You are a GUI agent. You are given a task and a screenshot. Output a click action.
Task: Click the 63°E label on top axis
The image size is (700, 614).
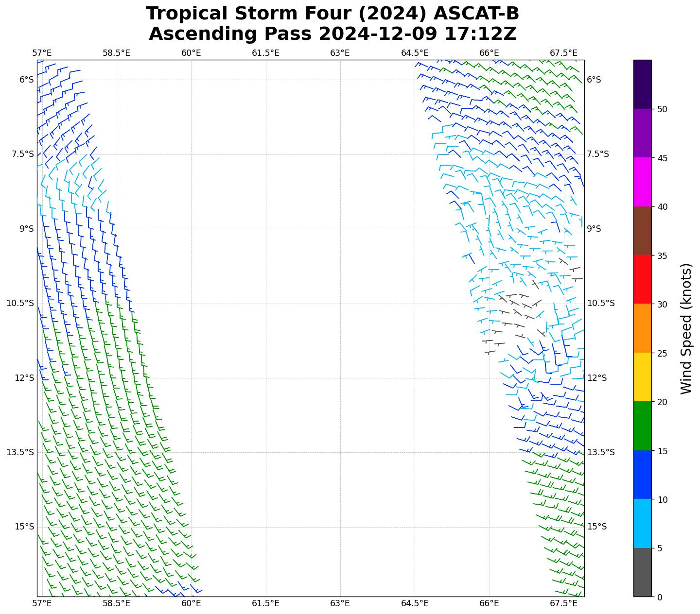click(340, 53)
